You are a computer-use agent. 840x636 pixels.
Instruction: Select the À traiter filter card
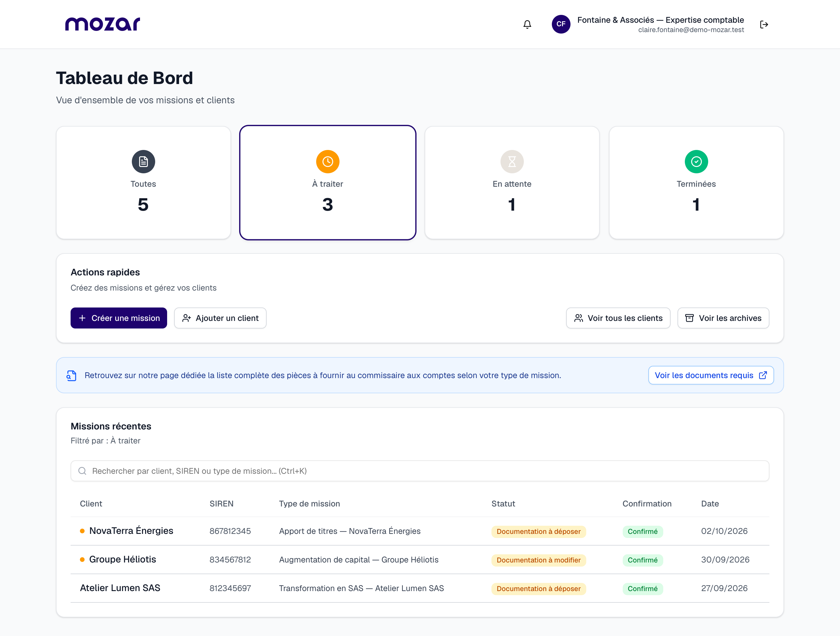pos(328,183)
